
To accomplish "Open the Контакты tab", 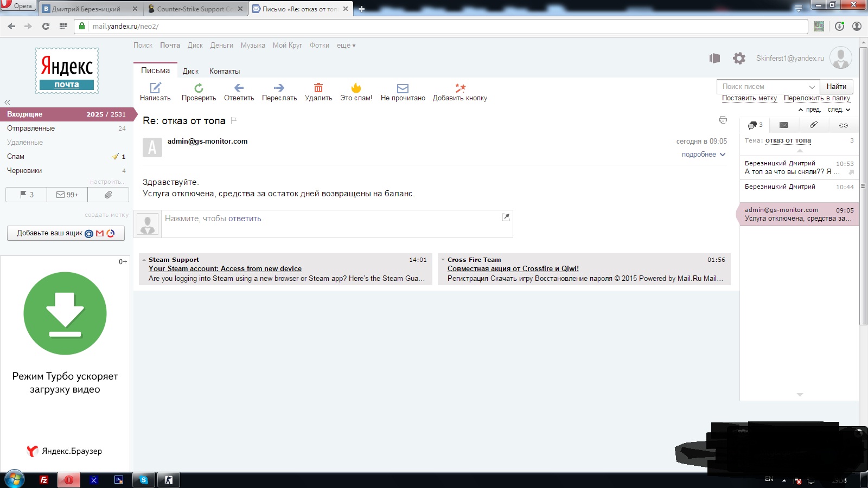I will pos(225,71).
